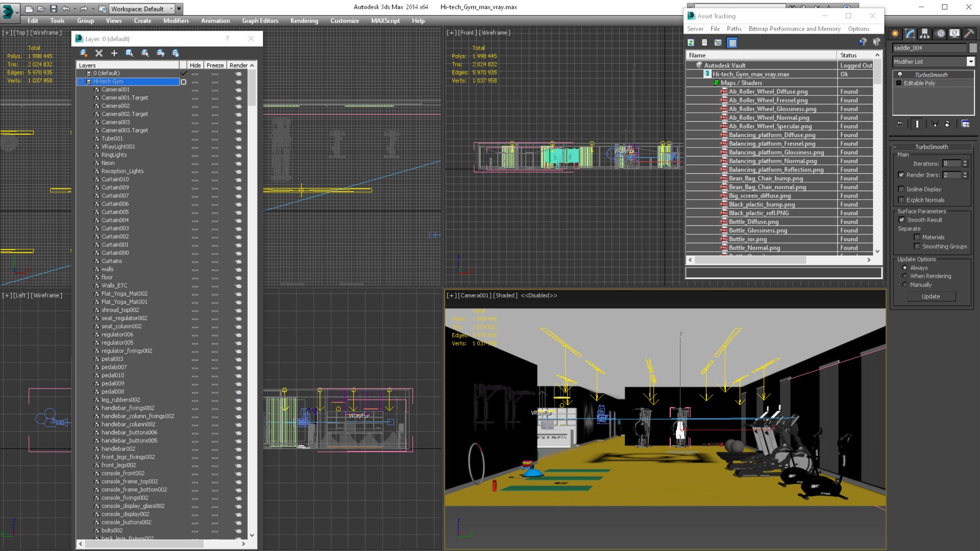
Task: Click the Update button in TurboSmooth
Action: [x=930, y=296]
